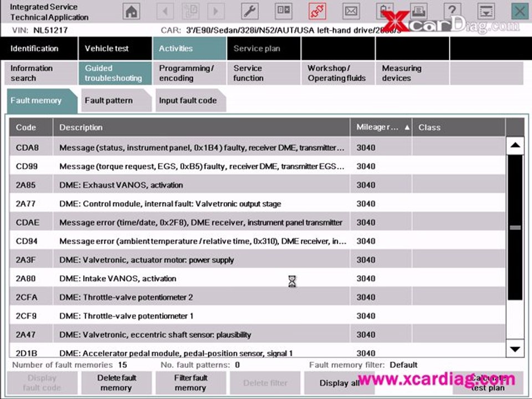Viewport: 532px width, 399px height.
Task: Click Filter fault memory button
Action: 191,383
